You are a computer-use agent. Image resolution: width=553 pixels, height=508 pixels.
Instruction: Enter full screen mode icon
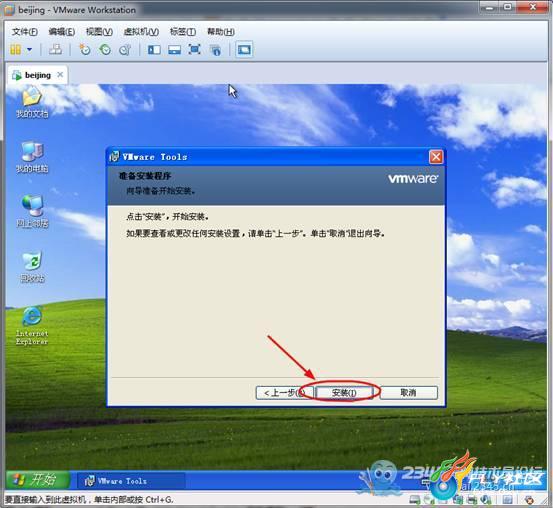tap(195, 50)
